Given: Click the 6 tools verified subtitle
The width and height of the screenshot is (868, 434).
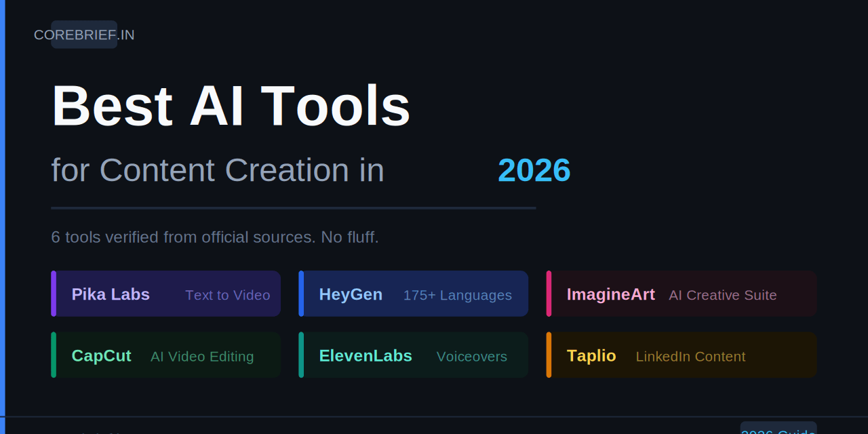Looking at the screenshot, I should click(x=215, y=237).
